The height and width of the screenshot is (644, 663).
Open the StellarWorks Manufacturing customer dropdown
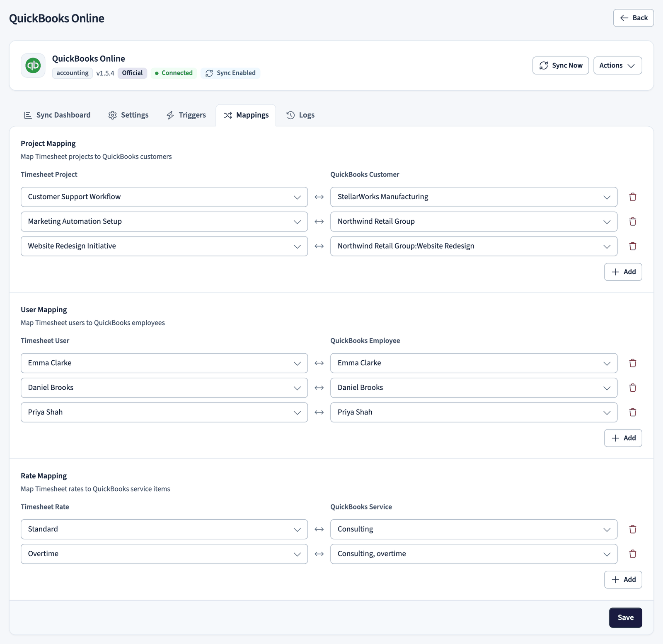pyautogui.click(x=474, y=197)
